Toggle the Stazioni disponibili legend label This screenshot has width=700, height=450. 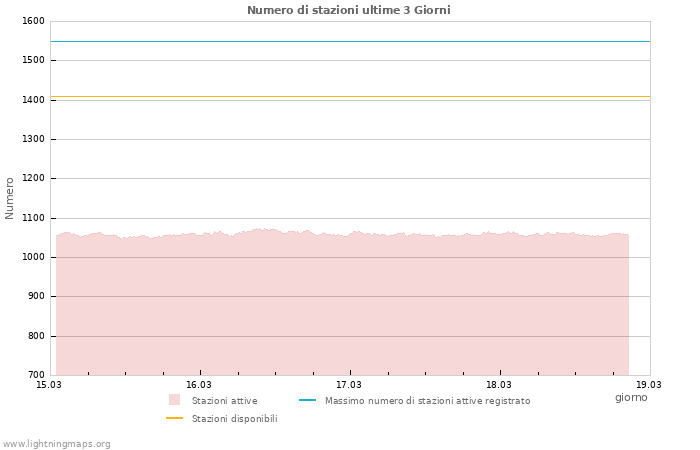pyautogui.click(x=234, y=419)
